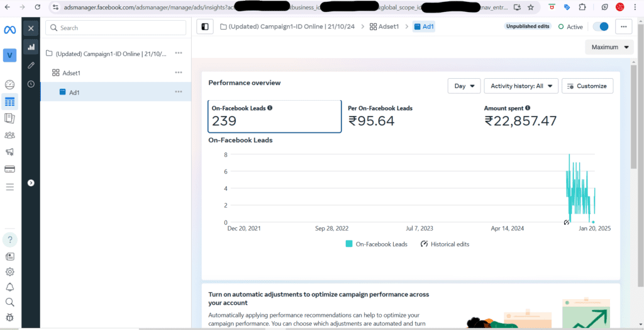Click the Search input field
The image size is (644, 330).
click(116, 28)
